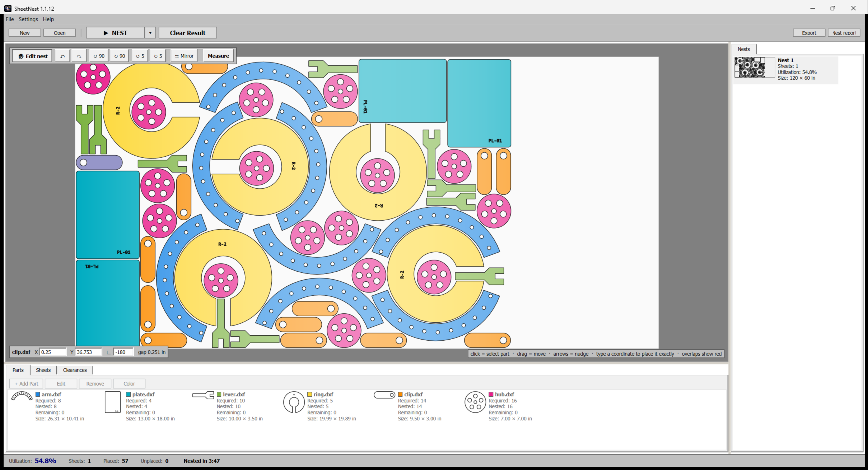Mirror the selected part
Screen dimensions: 868x470
[184, 56]
